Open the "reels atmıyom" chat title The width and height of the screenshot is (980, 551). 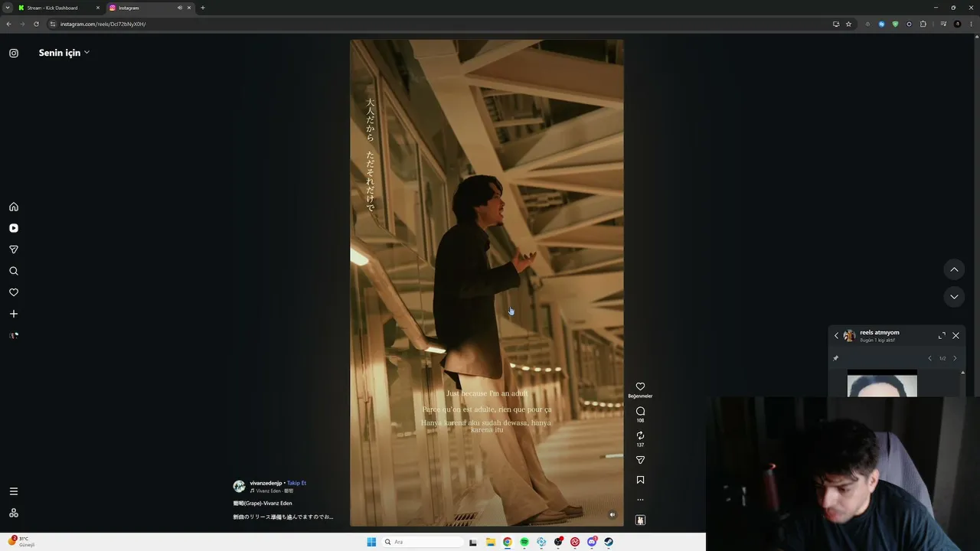(x=880, y=332)
